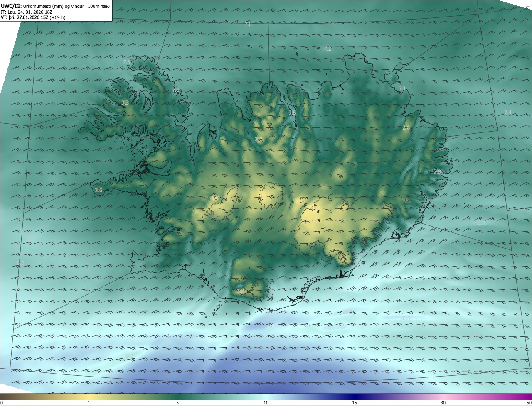Viewport: 532px width, 406px height.
Task: Click the colorbar tick label 50
Action: coord(529,403)
